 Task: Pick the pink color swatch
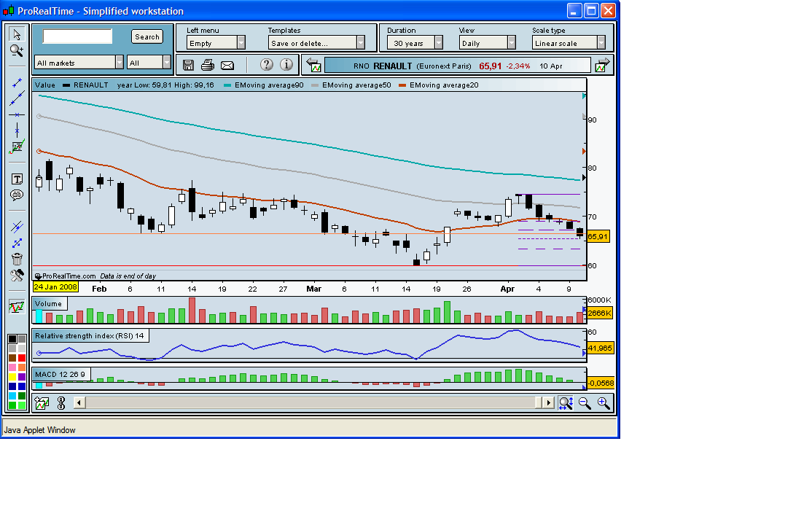point(12,367)
